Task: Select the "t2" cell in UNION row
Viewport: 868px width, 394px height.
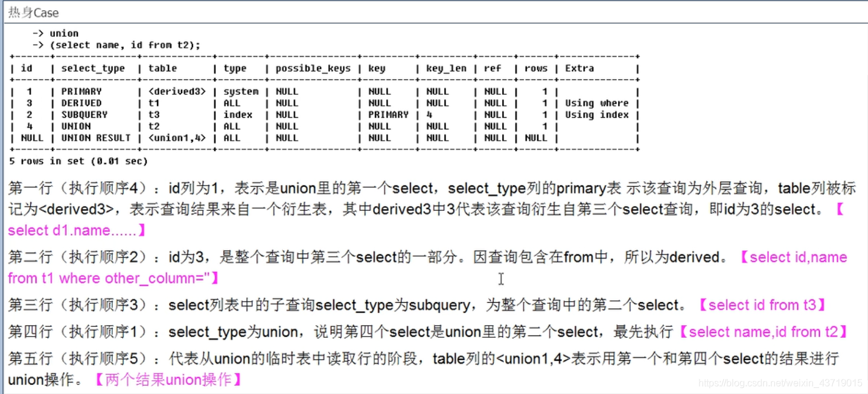Action: [154, 126]
